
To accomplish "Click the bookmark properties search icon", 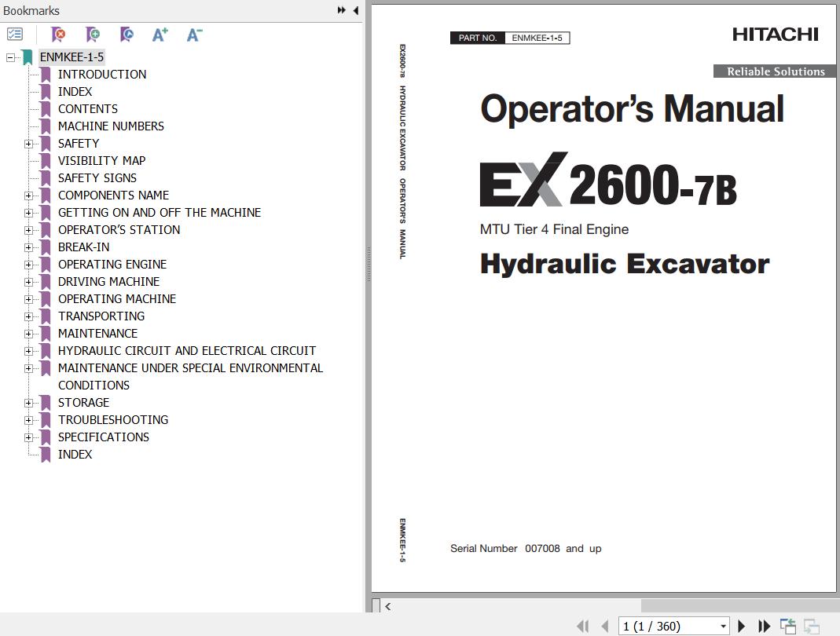I will coord(127,35).
